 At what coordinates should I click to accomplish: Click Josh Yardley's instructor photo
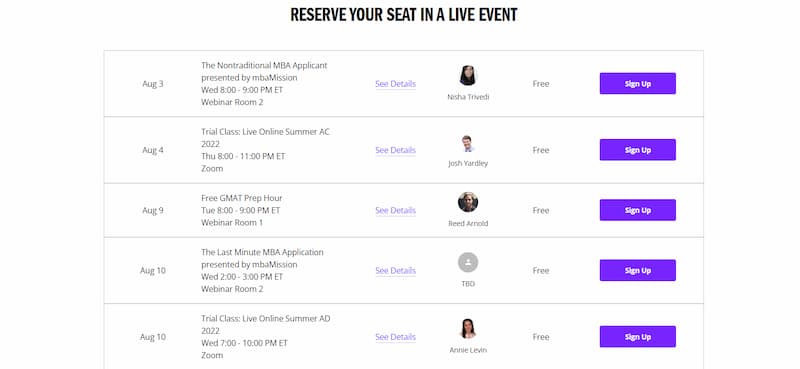click(468, 144)
